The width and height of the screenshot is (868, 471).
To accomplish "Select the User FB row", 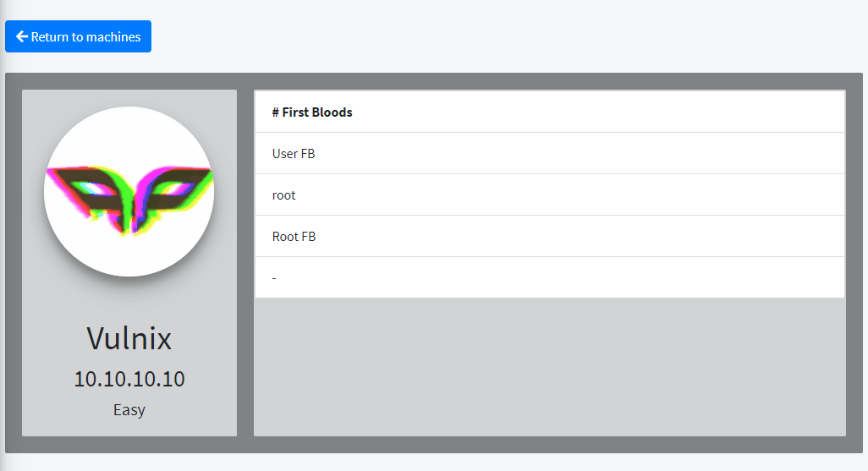I will click(x=550, y=153).
